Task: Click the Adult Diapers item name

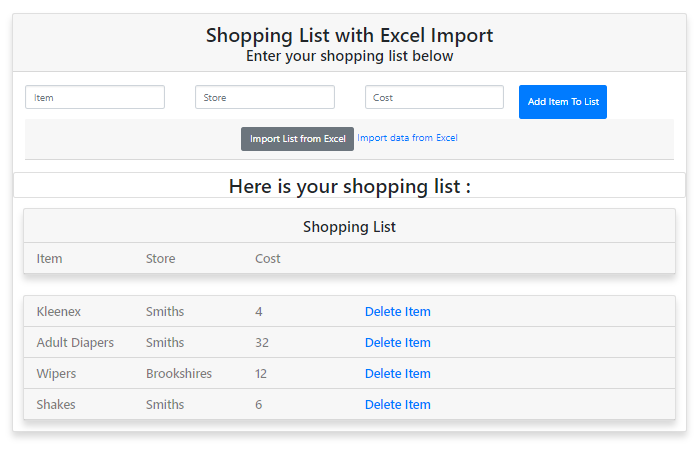Action: (75, 343)
